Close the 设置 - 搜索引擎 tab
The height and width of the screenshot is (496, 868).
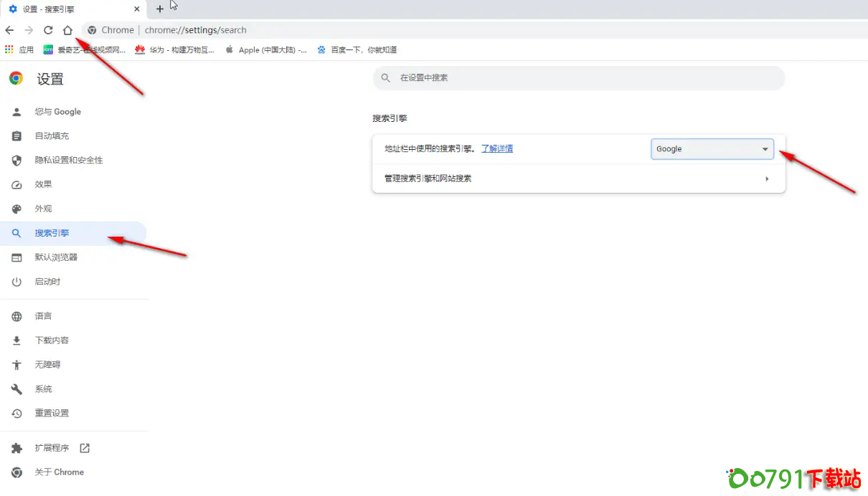click(x=136, y=9)
